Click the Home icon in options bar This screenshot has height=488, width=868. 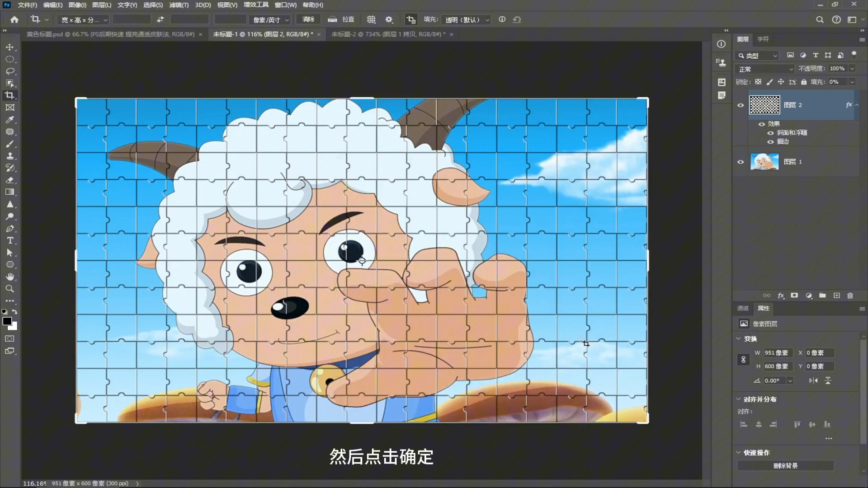pyautogui.click(x=14, y=19)
